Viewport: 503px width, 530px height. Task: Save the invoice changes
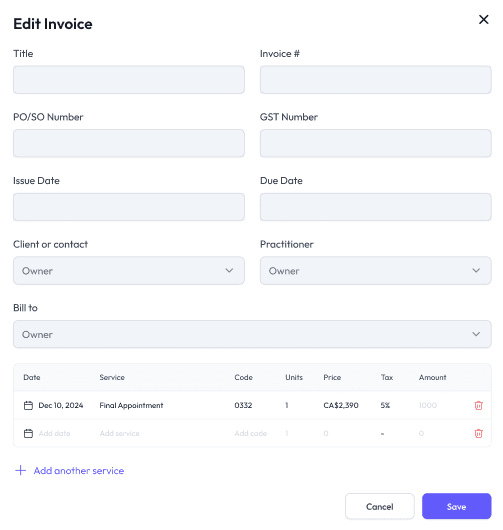click(456, 506)
